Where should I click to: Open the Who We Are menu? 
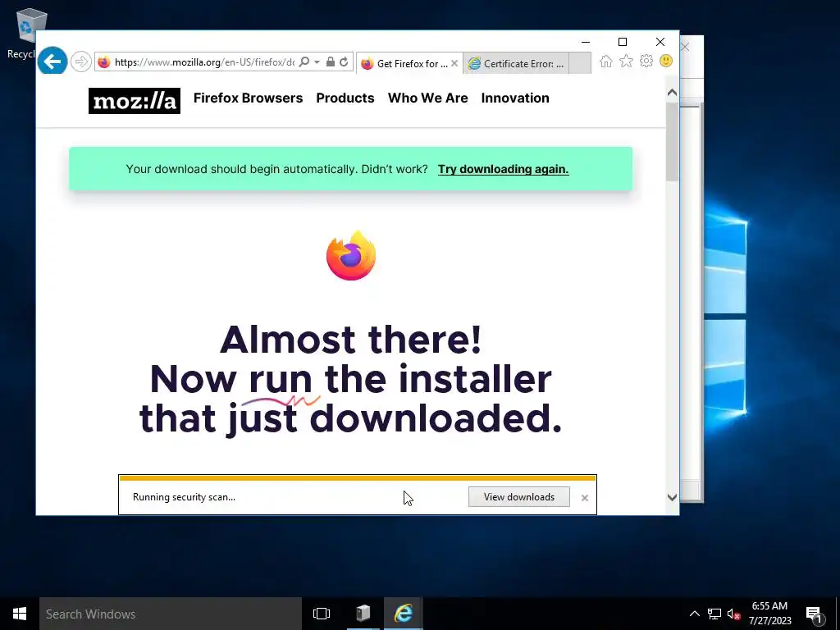(x=427, y=98)
